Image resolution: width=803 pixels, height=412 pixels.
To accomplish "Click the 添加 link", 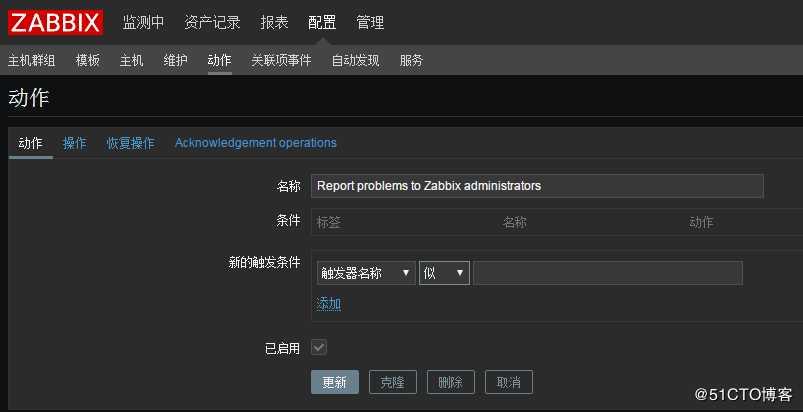I will click(329, 304).
